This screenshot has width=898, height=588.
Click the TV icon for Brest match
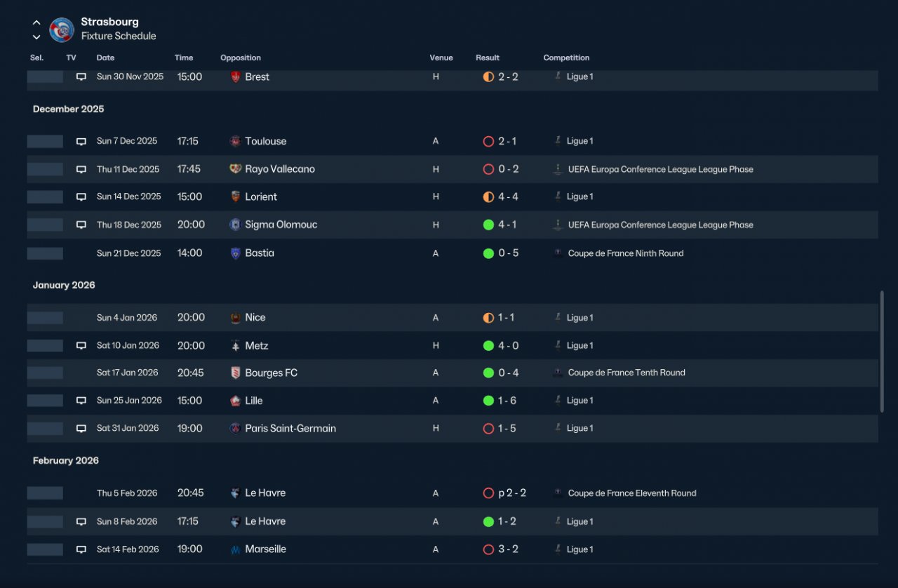81,76
